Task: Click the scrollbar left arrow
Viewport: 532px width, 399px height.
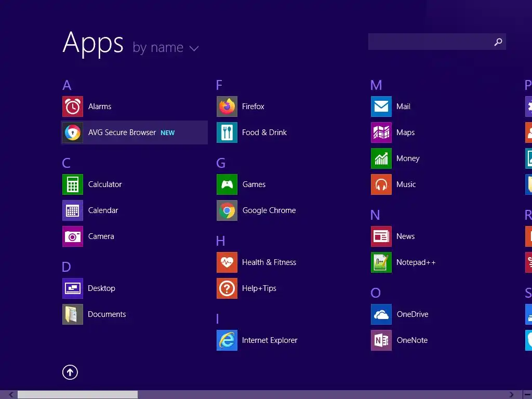Action: [11, 395]
